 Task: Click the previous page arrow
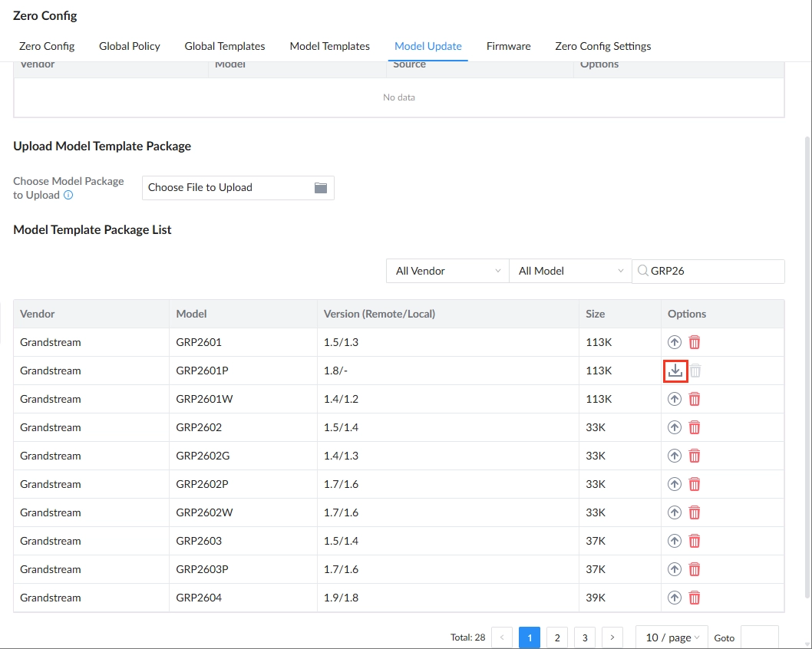(x=502, y=637)
